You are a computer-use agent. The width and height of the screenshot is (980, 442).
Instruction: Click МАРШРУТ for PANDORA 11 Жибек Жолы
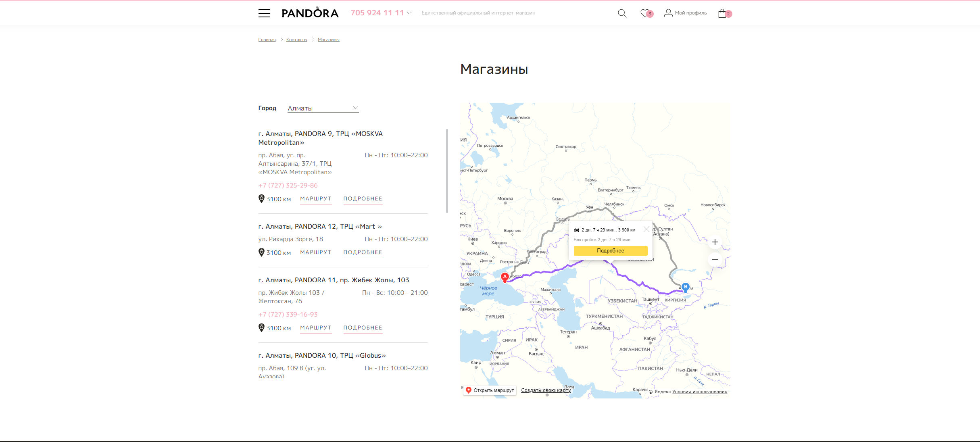pos(316,328)
